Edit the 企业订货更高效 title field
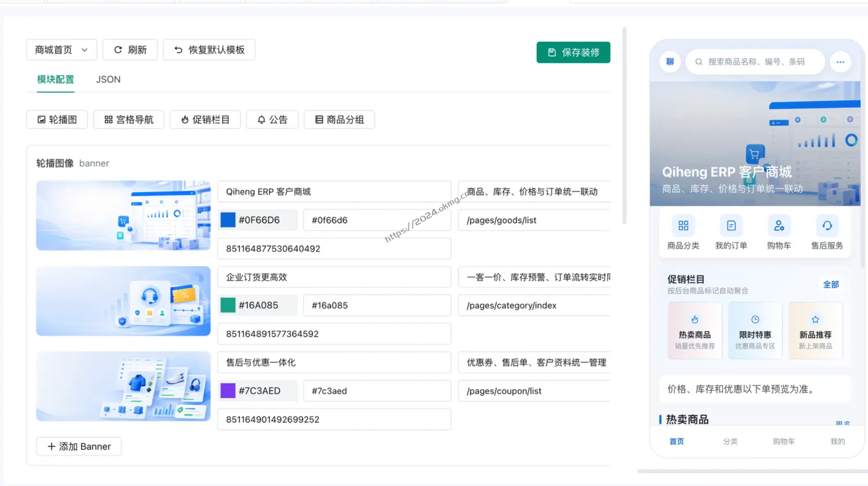Image resolution: width=868 pixels, height=486 pixels. click(x=334, y=277)
